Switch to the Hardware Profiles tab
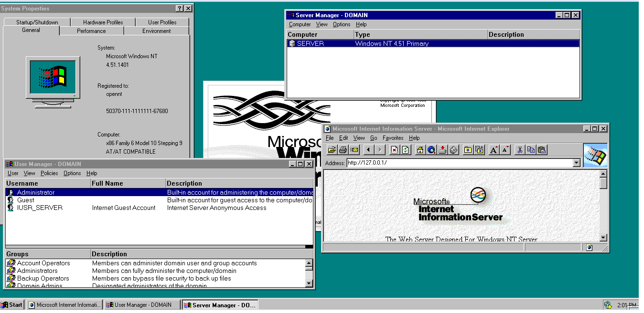644x313 pixels. (103, 22)
